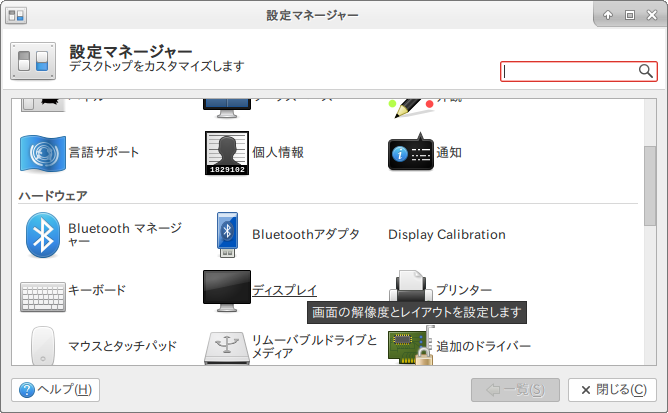Click the 言語サポート label
Viewport: 668px width, 413px height.
104,153
